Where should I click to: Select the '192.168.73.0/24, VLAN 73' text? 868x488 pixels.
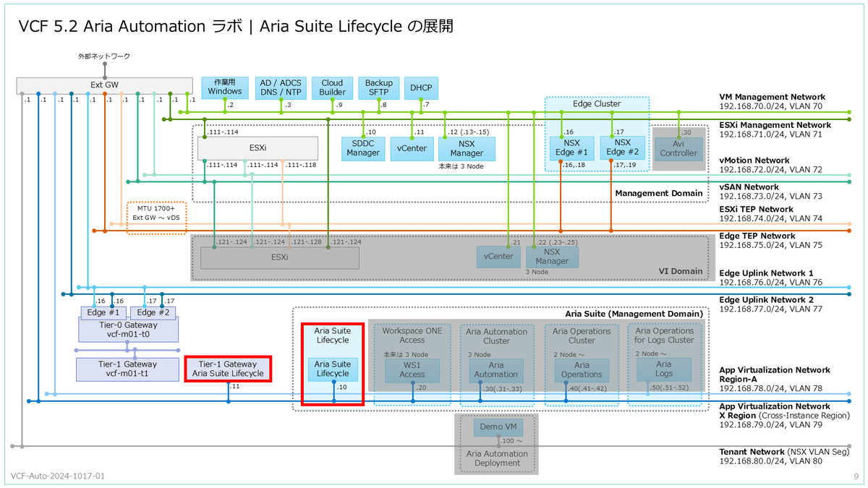770,197
